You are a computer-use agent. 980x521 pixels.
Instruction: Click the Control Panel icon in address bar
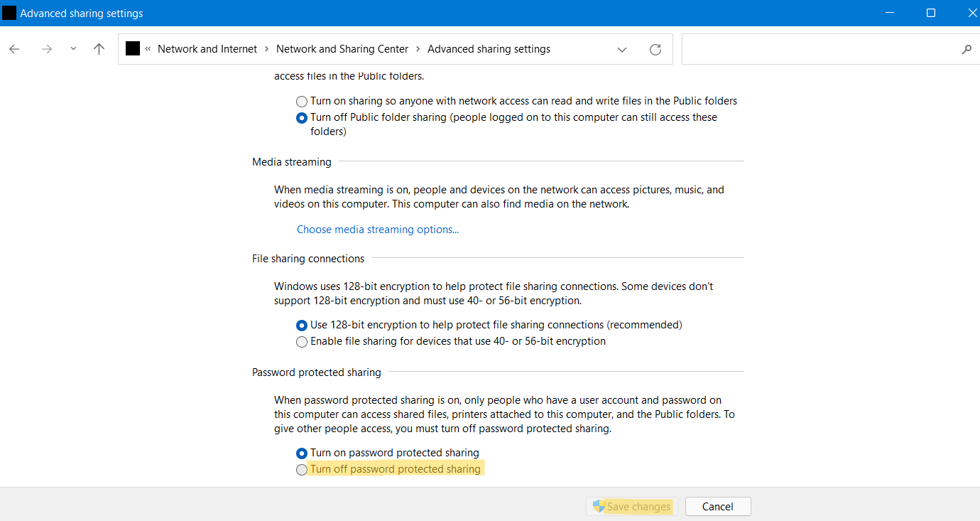(x=133, y=49)
